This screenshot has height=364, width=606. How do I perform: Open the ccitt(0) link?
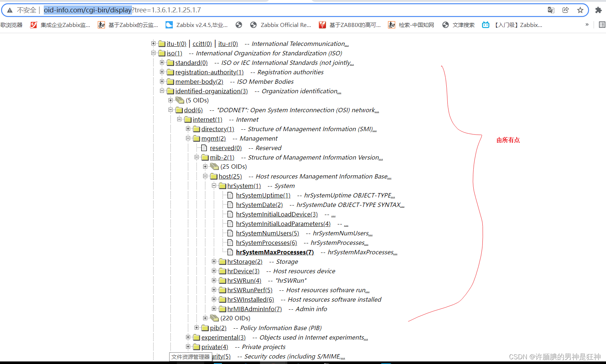coord(202,44)
